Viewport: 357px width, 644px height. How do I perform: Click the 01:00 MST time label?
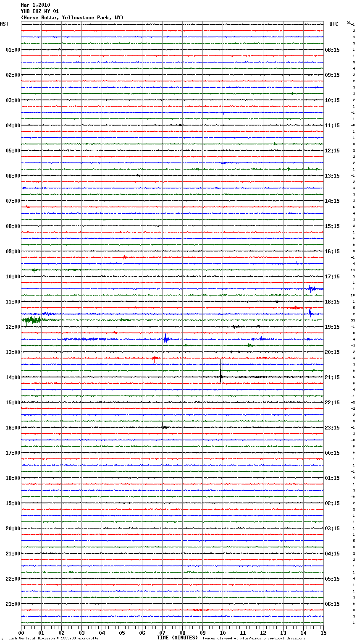point(13,50)
